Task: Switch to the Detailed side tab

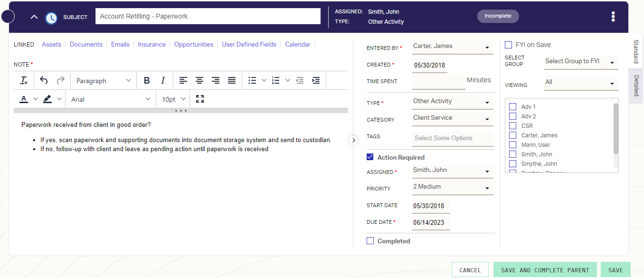Action: [x=636, y=86]
